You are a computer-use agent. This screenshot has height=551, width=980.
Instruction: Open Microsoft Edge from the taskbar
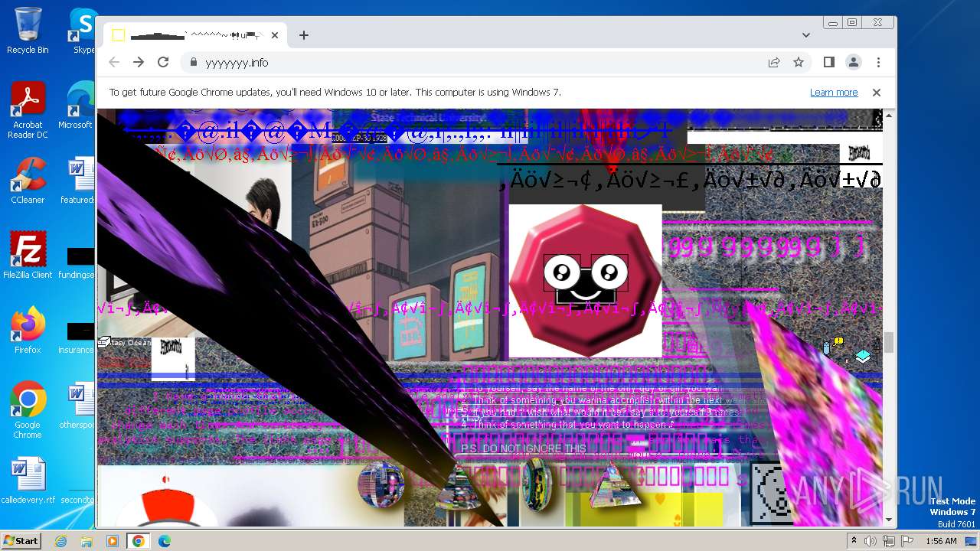165,541
